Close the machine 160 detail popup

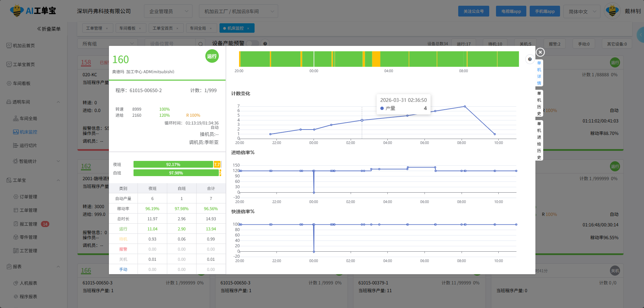tap(540, 52)
